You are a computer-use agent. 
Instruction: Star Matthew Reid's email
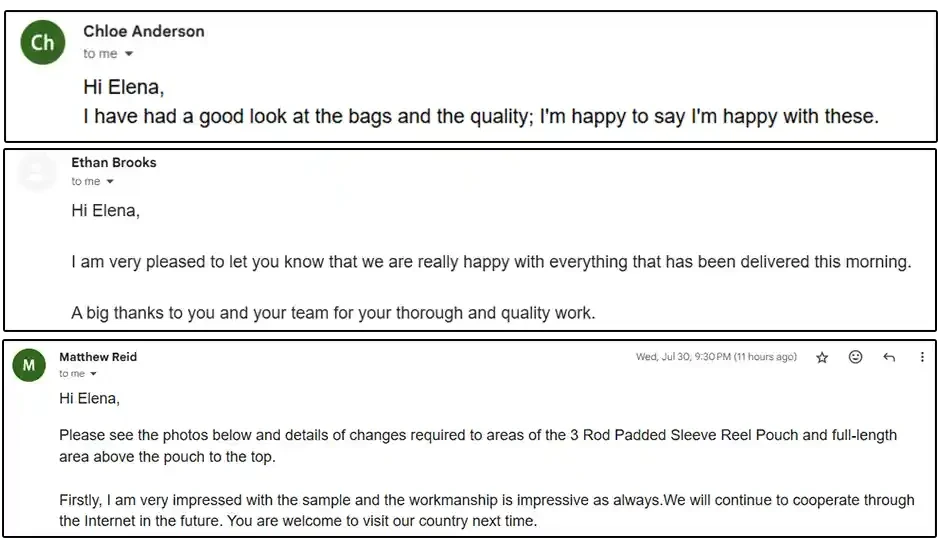pos(822,358)
